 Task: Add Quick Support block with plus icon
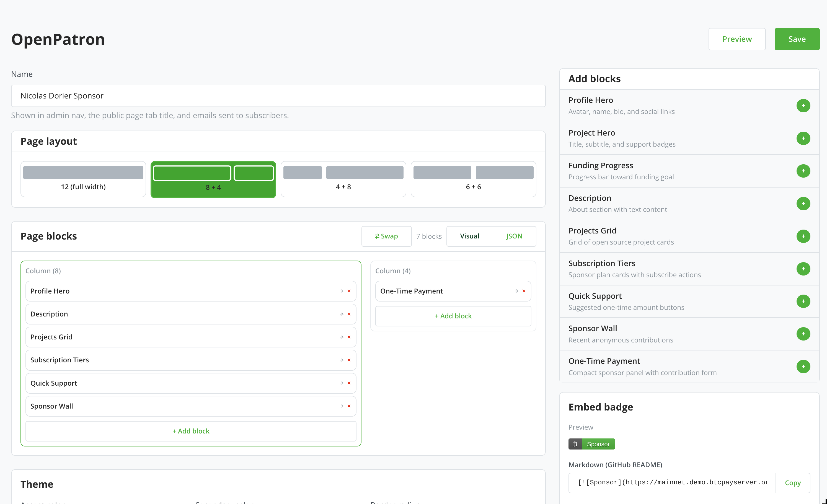803,301
